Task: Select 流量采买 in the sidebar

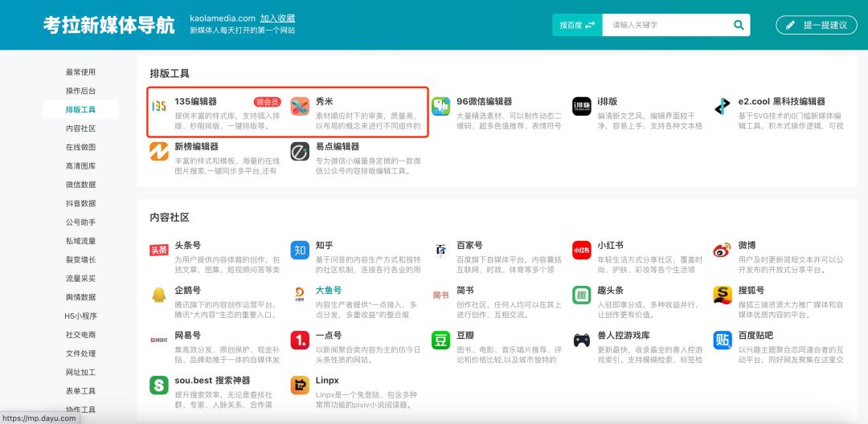Action: (x=81, y=279)
